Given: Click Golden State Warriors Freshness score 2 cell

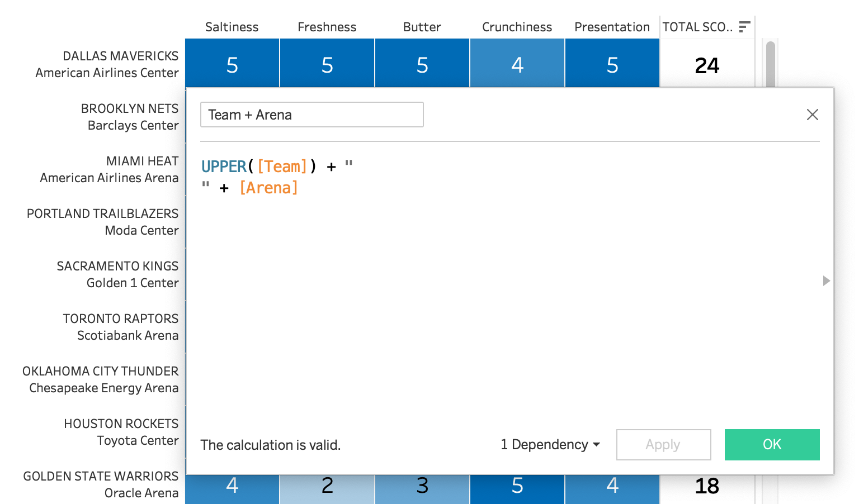Looking at the screenshot, I should [x=327, y=489].
